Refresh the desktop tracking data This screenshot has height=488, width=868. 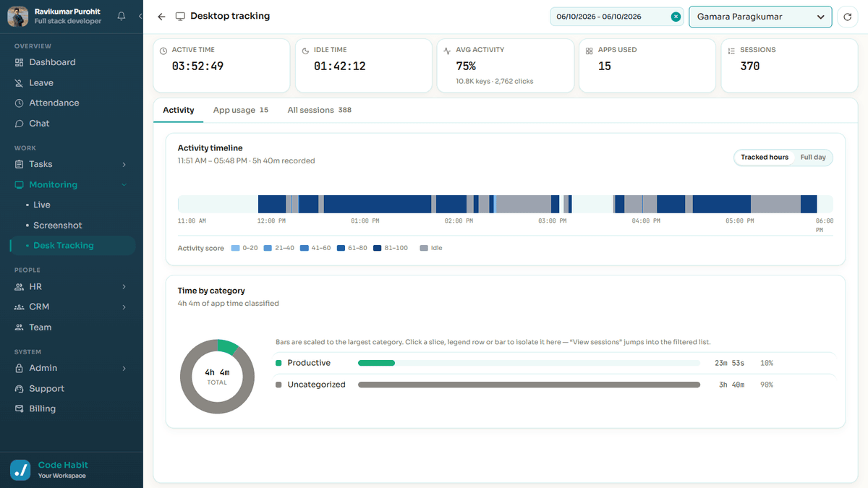point(848,17)
